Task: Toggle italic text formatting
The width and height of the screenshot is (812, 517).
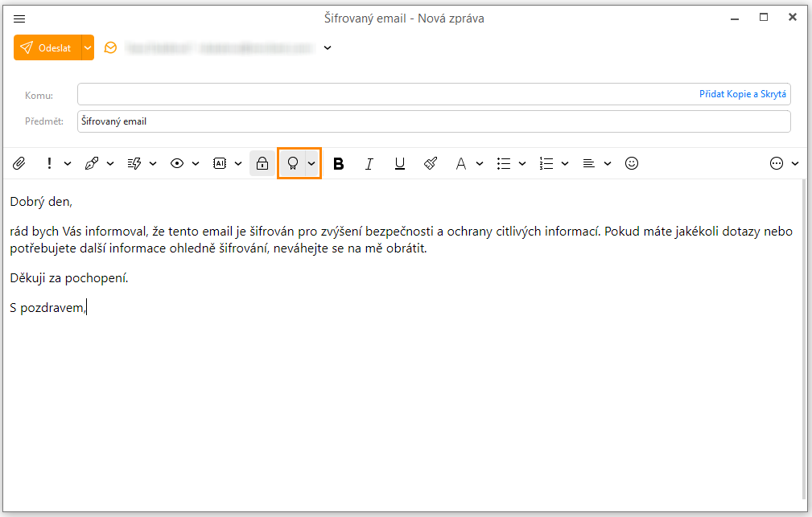Action: [x=369, y=163]
